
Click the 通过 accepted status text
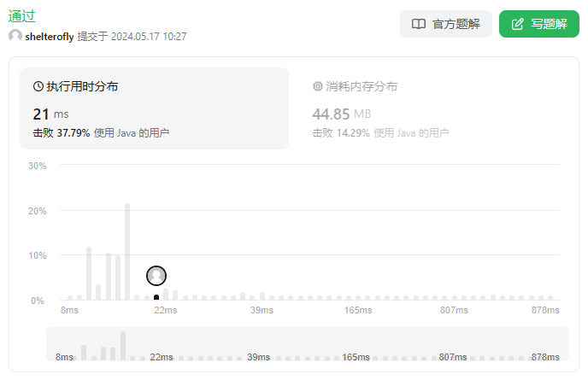(x=21, y=16)
